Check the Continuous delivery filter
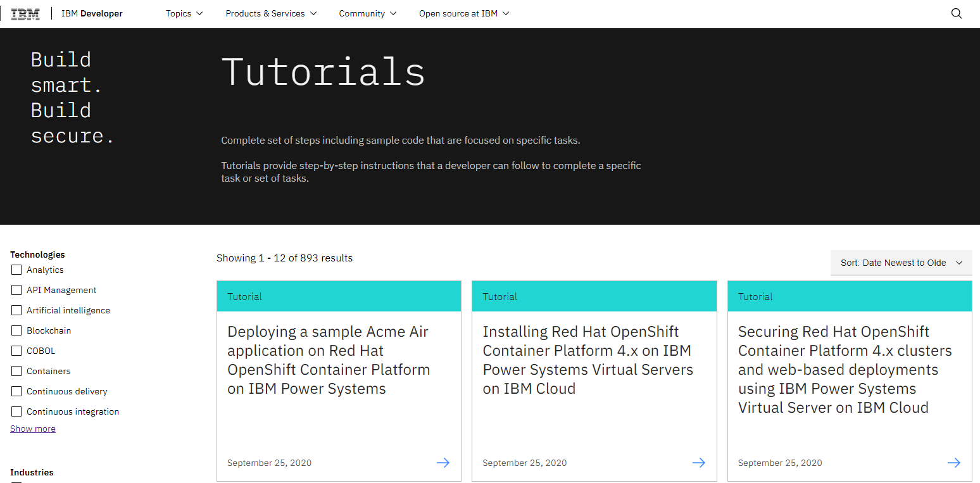 point(16,391)
